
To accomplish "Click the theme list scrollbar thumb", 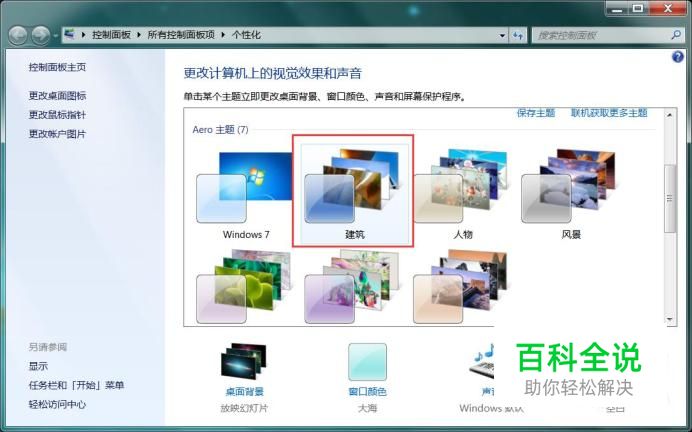I will point(670,199).
